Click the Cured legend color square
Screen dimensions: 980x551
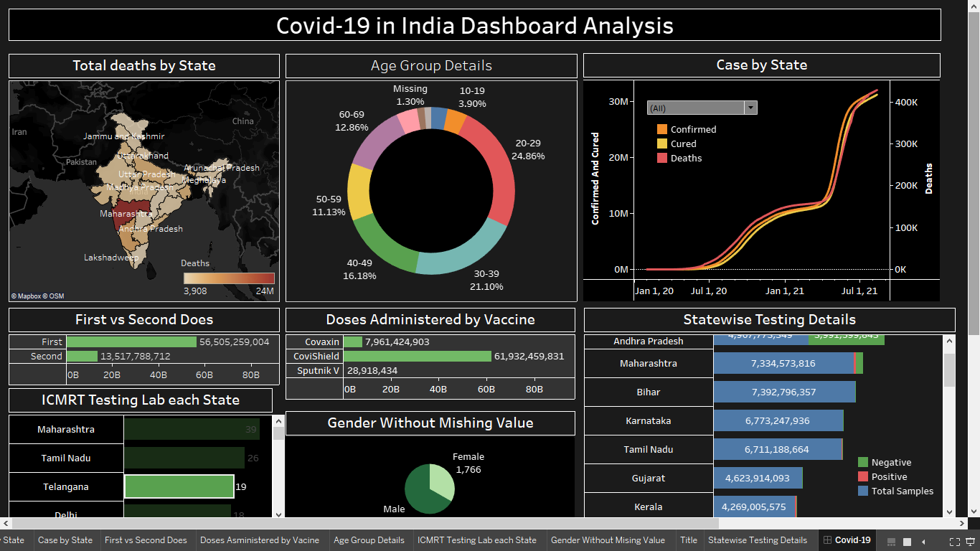(662, 144)
